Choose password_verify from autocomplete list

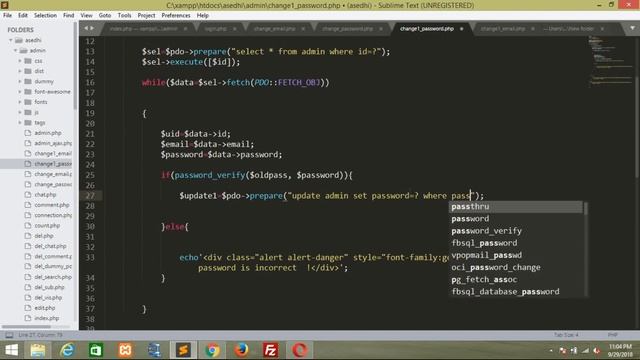[516, 231]
